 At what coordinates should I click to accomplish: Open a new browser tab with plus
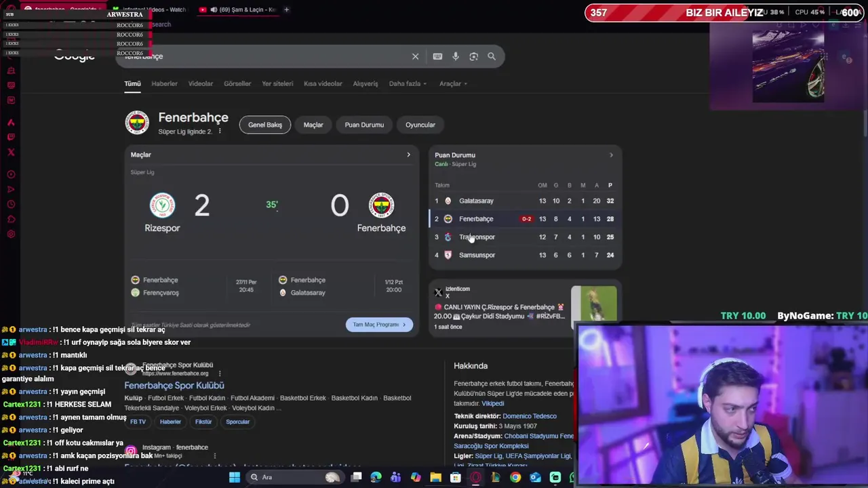click(286, 9)
